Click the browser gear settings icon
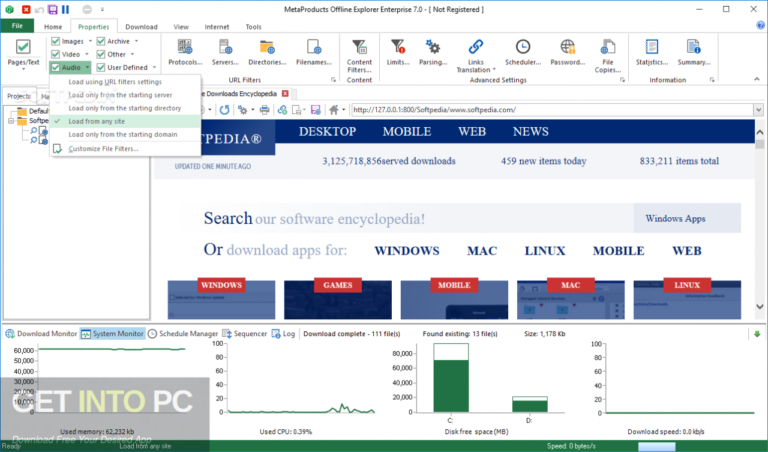The width and height of the screenshot is (768, 452). tap(242, 110)
